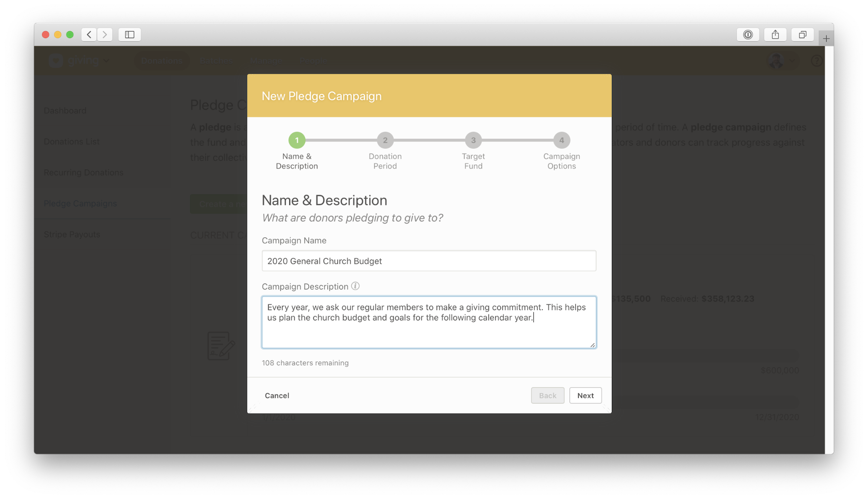Click the Campaign Name input field

(x=429, y=261)
